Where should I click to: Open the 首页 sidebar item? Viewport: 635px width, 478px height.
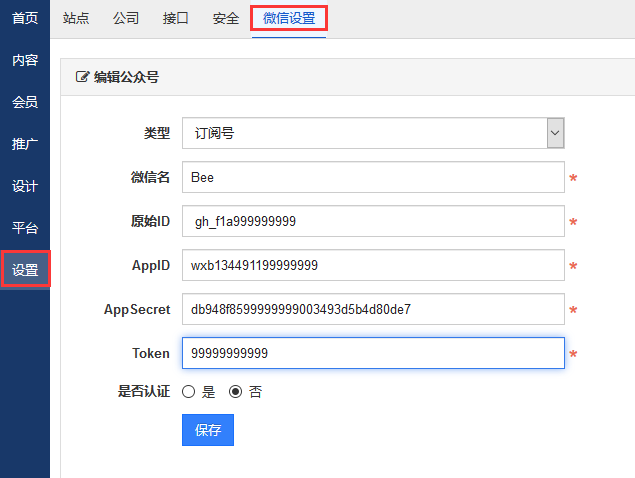(25, 18)
